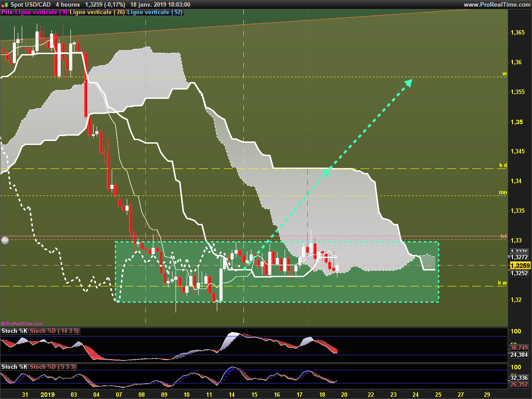Click the 18 date axis label
Image resolution: width=532 pixels, height=399 pixels.
(322, 394)
